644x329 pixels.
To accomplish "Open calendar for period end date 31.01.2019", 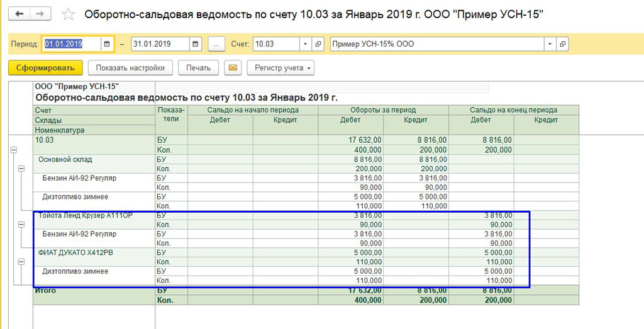I will tap(196, 44).
